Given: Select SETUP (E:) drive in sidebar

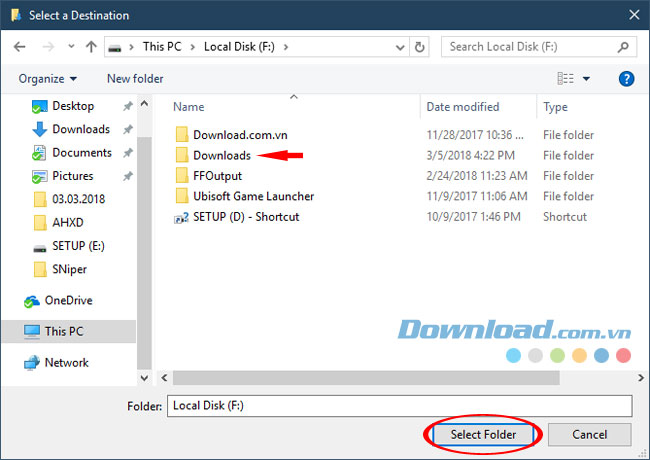Looking at the screenshot, I should pos(78,246).
